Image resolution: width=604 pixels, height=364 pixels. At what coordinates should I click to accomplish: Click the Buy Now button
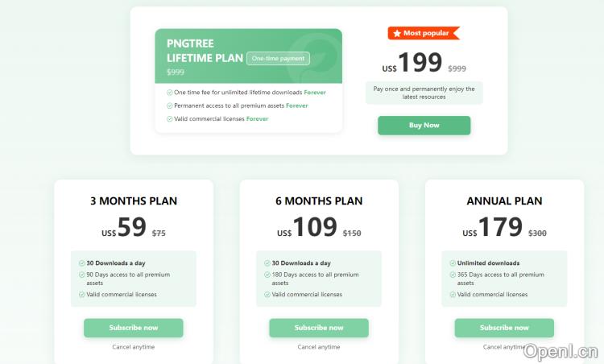pyautogui.click(x=424, y=126)
